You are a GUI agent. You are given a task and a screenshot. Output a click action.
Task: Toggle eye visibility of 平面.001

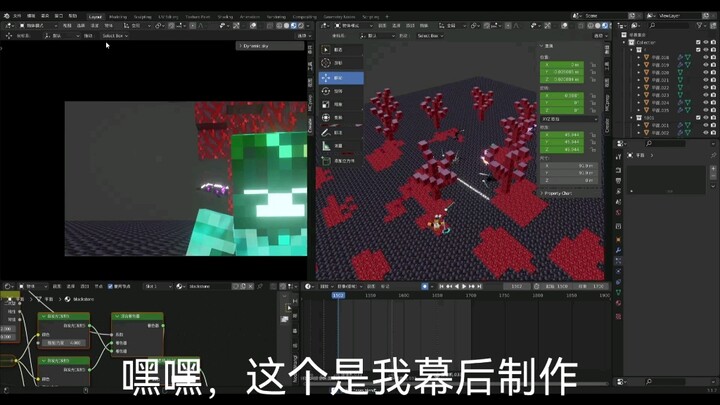(706, 125)
